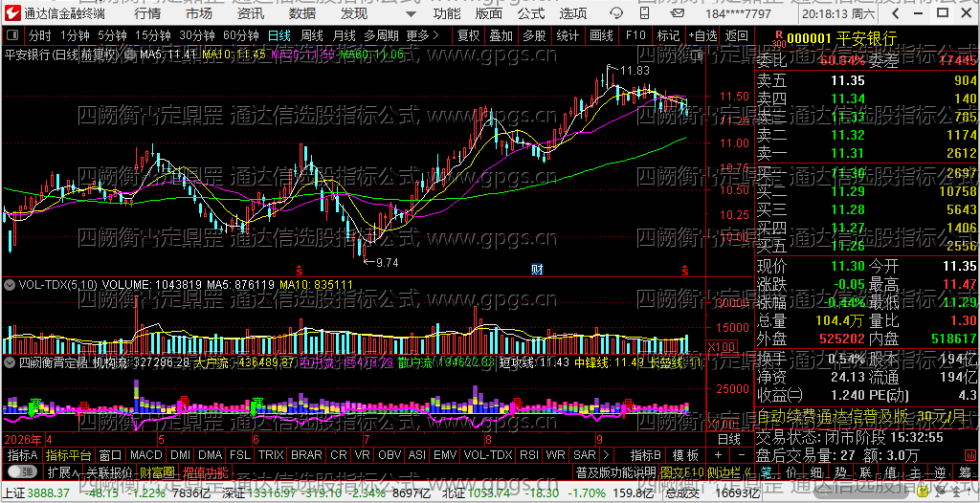
Task: Click the plus zoom-in button on the chart
Action: (718, 454)
